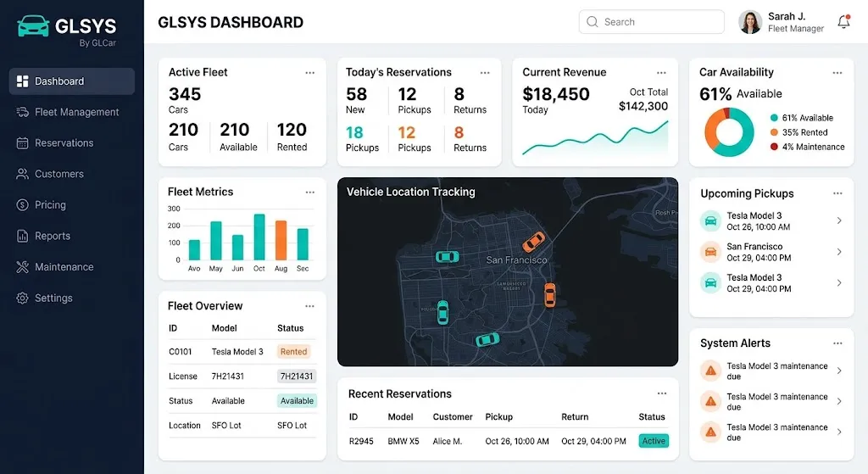Click the San Francisco pickup orange car icon
The height and width of the screenshot is (474, 868).
(710, 253)
